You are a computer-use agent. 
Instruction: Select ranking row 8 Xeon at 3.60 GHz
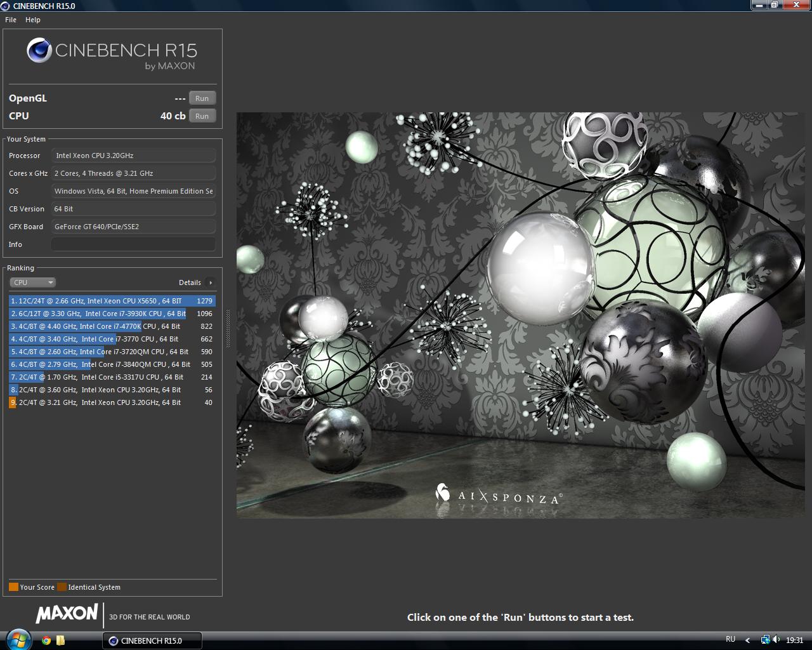(112, 390)
